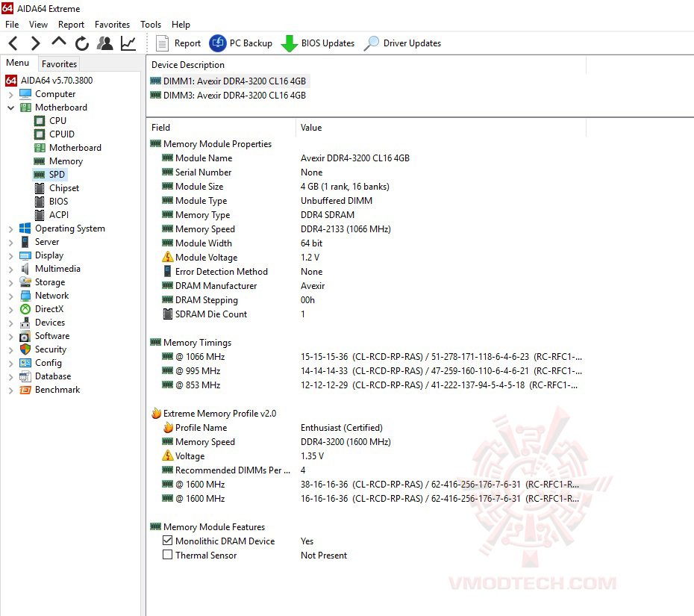Image resolution: width=694 pixels, height=616 pixels.
Task: Open the Tools menu
Action: click(151, 25)
